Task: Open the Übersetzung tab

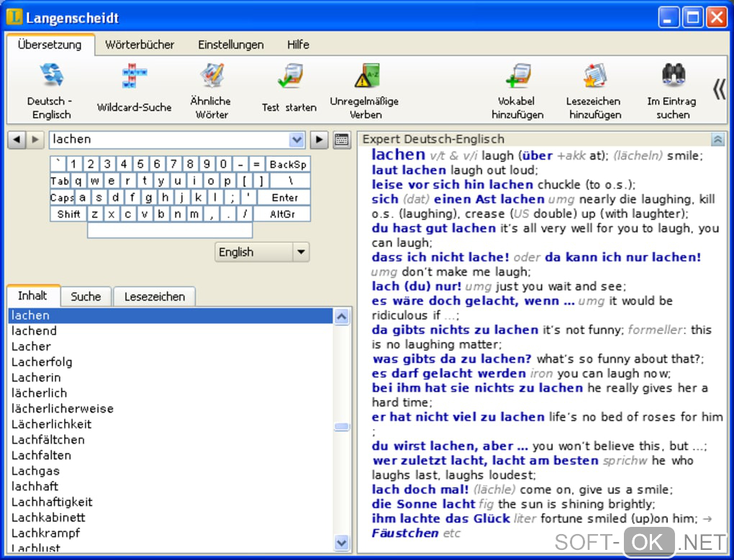Action: point(50,45)
